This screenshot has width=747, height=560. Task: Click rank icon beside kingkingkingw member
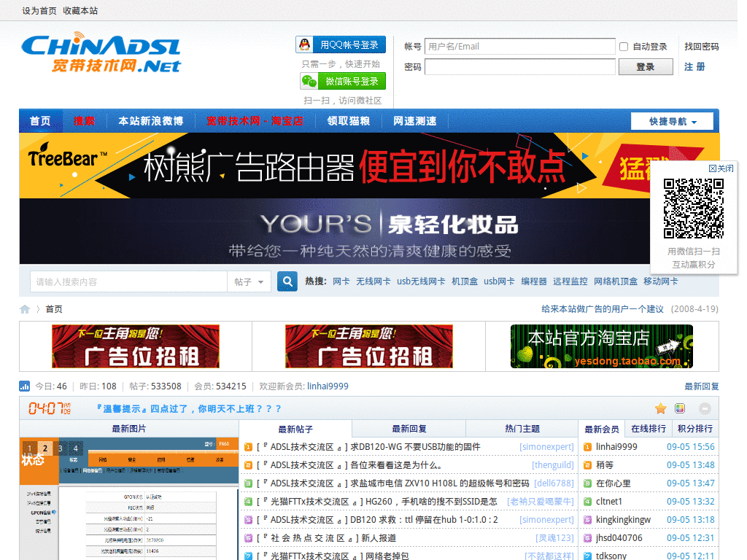(x=587, y=519)
